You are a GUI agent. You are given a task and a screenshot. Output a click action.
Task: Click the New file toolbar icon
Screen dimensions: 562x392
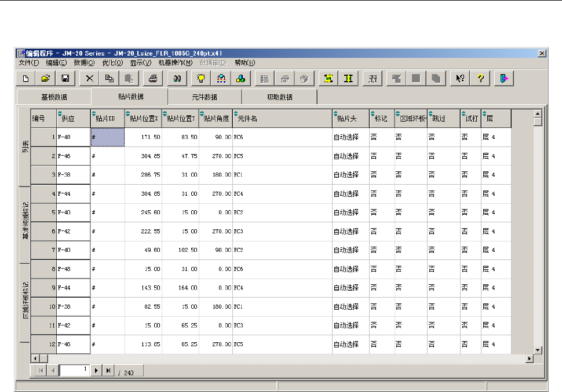click(25, 79)
